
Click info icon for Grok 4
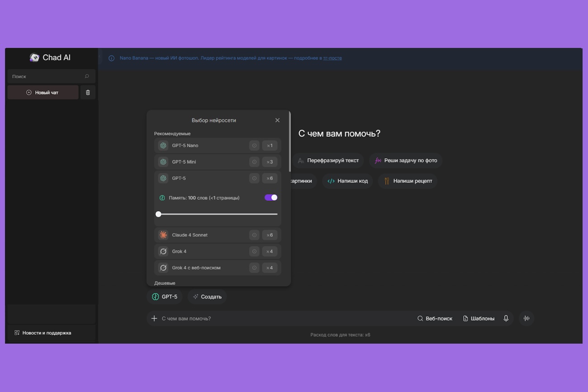point(254,251)
